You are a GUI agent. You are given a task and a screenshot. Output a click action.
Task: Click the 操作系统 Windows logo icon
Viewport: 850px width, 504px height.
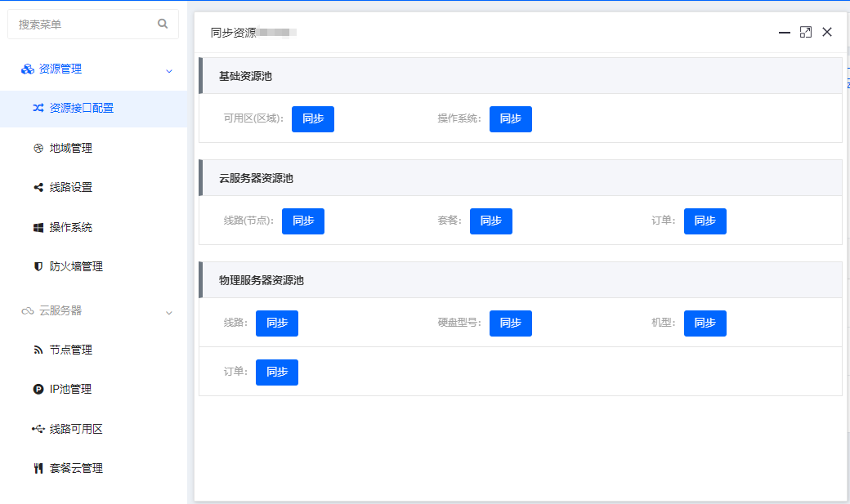tap(38, 227)
